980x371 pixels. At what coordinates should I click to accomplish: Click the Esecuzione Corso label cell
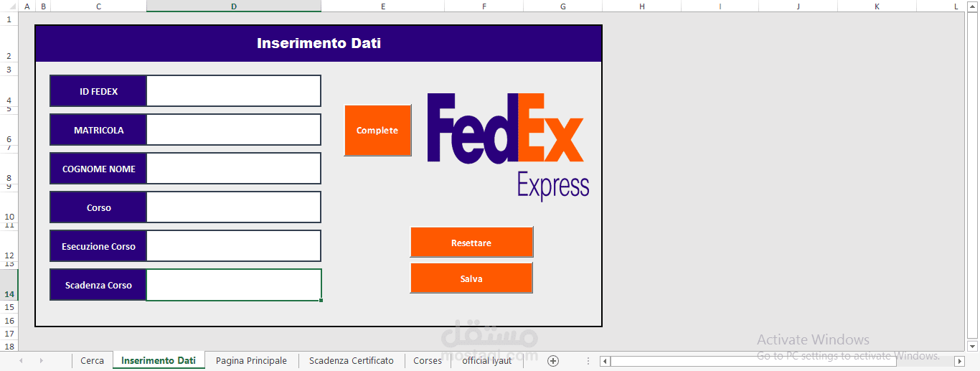[98, 246]
